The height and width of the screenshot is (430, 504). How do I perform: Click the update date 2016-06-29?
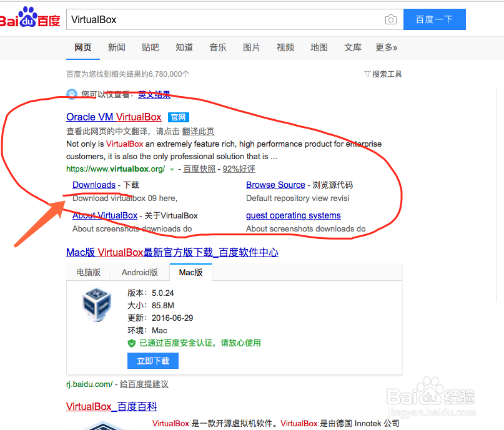(172, 318)
